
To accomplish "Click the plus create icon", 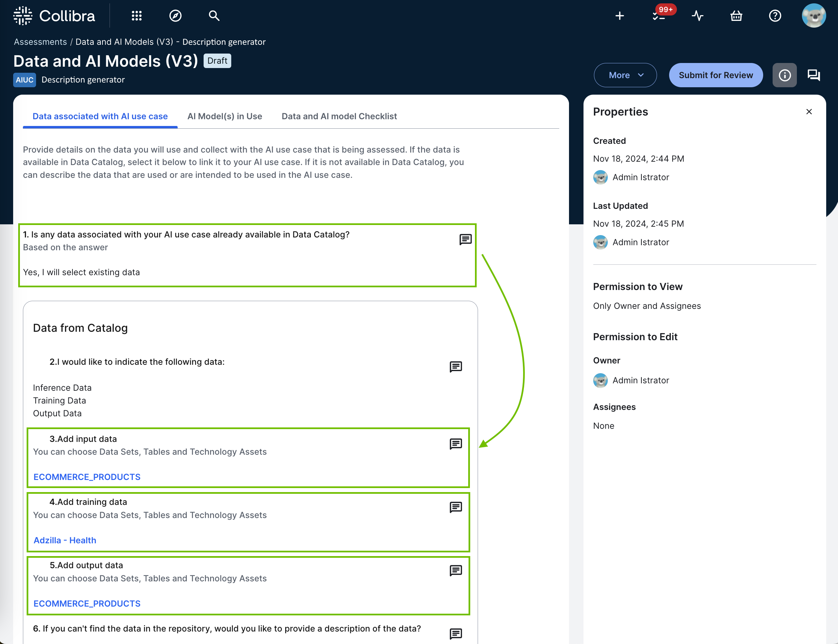I will 619,16.
